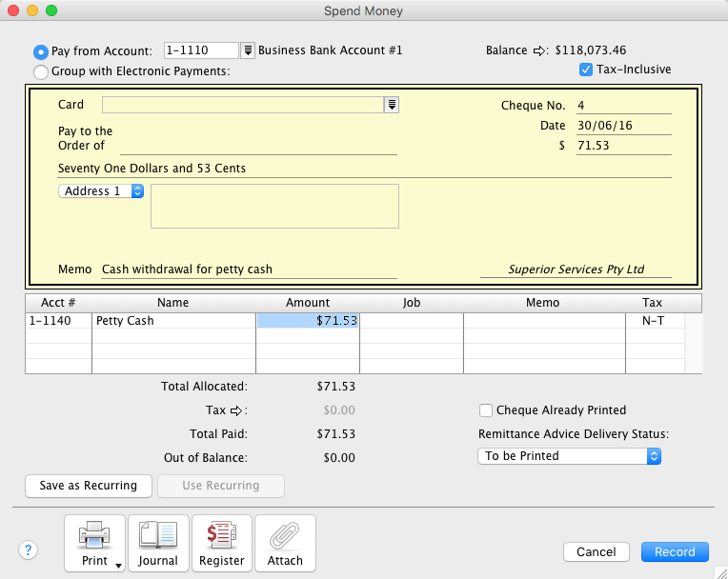Expand the Address 1 popup menu
Image resolution: width=728 pixels, height=579 pixels.
coord(101,191)
